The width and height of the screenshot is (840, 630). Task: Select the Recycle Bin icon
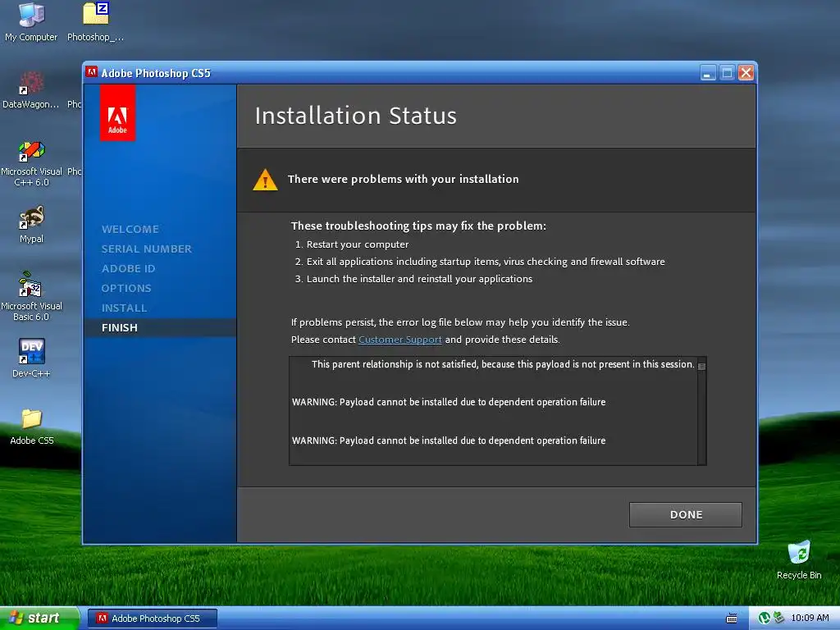point(799,560)
